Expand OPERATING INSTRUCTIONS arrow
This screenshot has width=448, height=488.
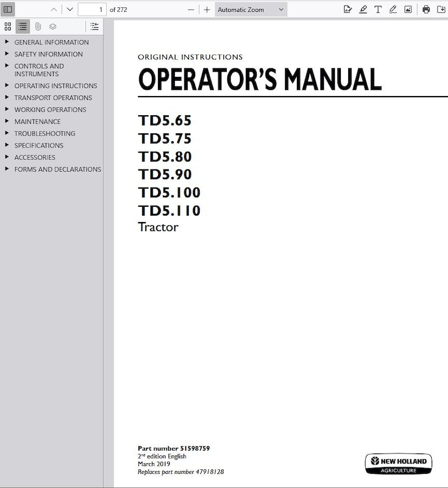click(7, 85)
